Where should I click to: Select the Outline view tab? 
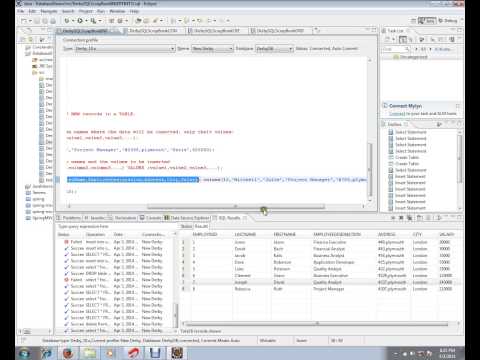pyautogui.click(x=395, y=124)
